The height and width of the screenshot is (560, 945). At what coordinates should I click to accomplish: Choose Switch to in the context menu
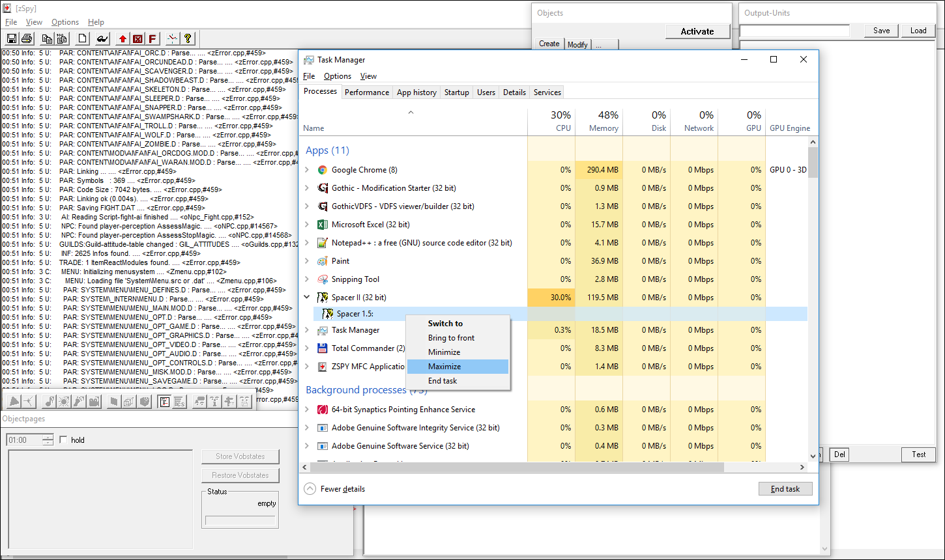tap(457, 324)
